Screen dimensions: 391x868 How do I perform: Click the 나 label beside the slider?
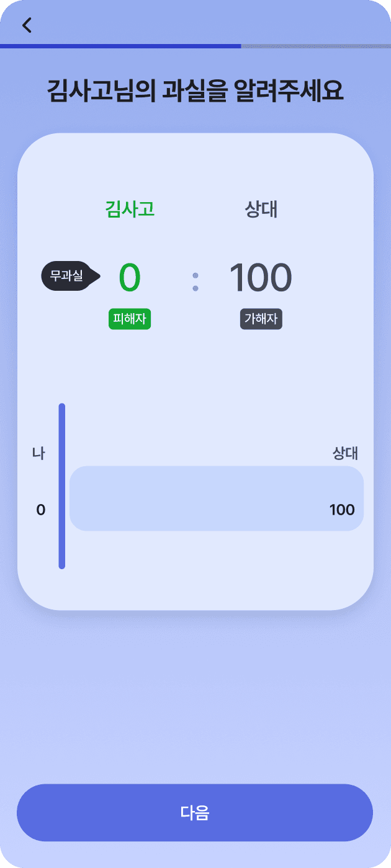38,453
